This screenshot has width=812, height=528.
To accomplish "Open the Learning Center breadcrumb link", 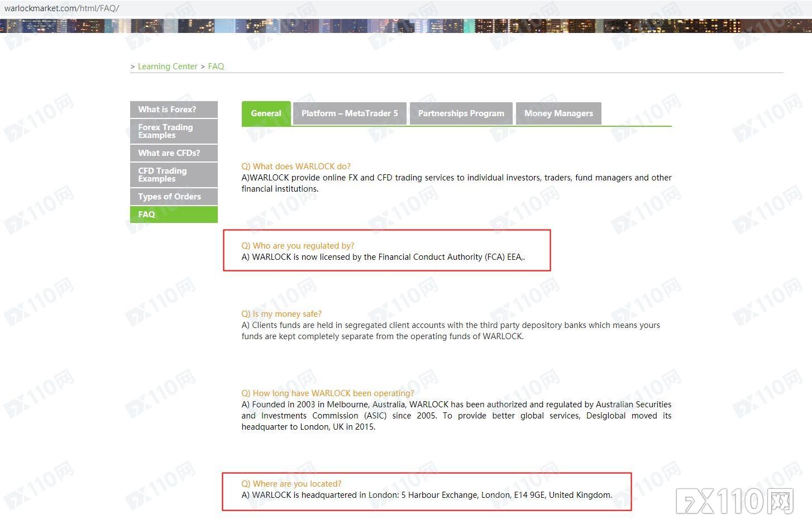I will coord(168,66).
